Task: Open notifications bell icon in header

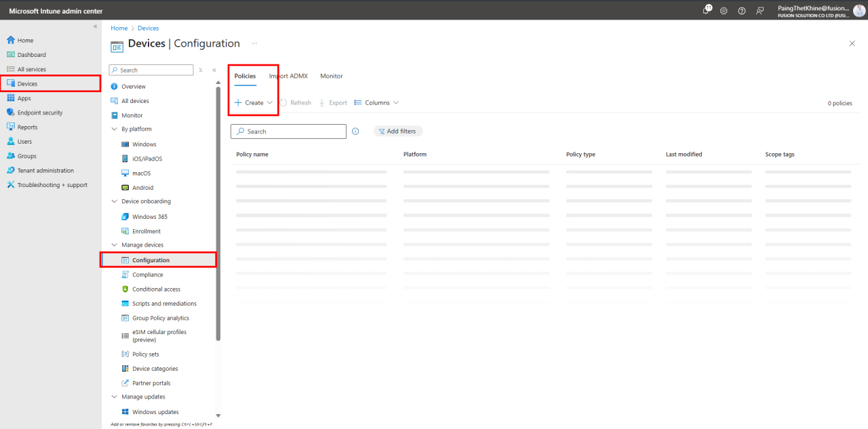Action: coord(707,9)
